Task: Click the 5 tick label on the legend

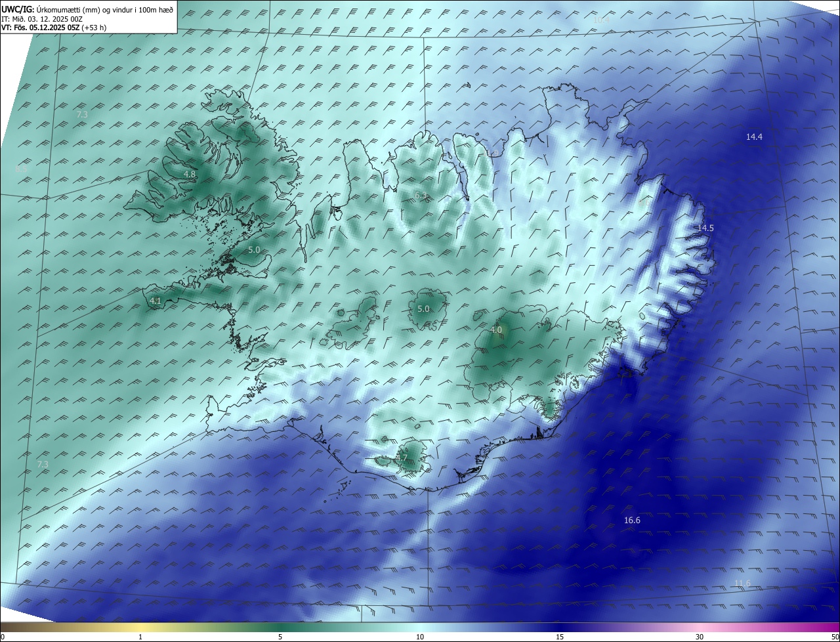Action: click(x=280, y=637)
